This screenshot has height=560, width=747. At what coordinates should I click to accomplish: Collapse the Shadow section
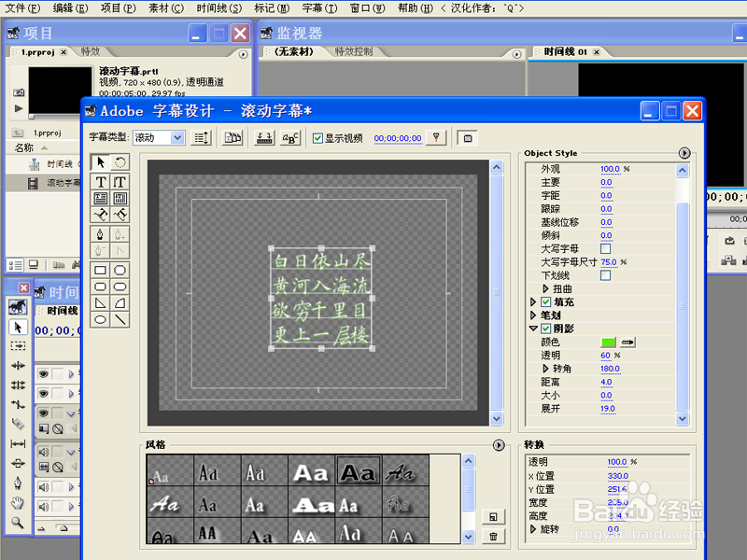533,329
